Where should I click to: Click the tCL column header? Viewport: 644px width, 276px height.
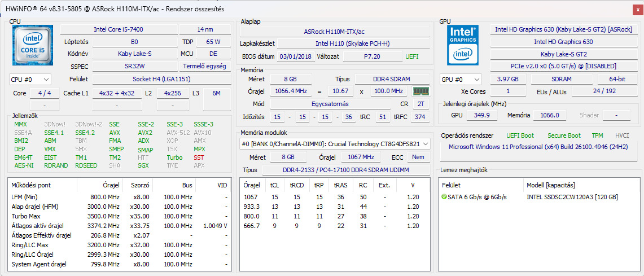[x=274, y=185]
